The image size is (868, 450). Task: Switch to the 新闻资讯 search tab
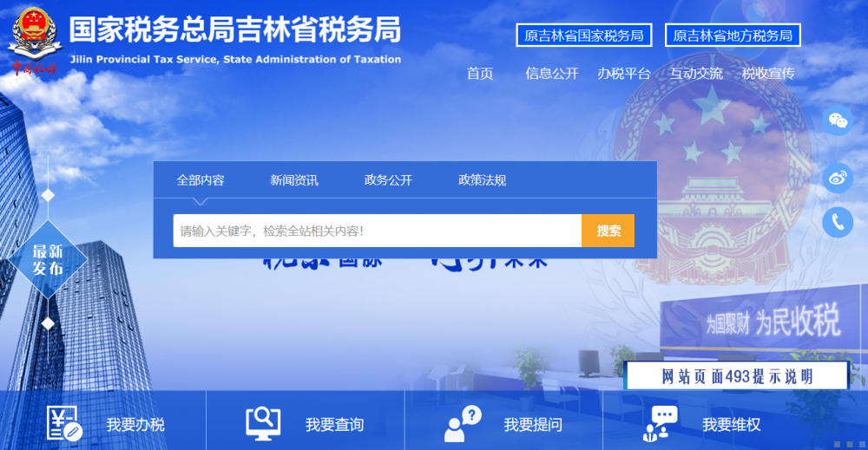[x=294, y=180]
